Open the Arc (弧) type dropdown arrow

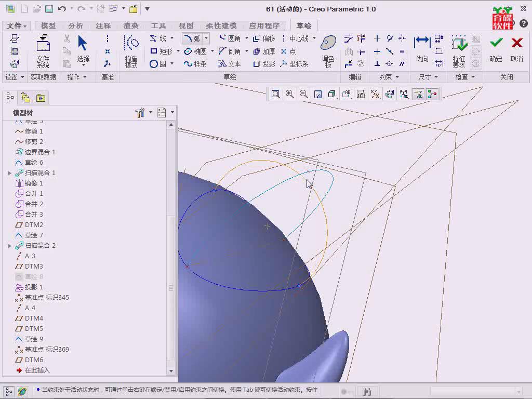[206, 38]
